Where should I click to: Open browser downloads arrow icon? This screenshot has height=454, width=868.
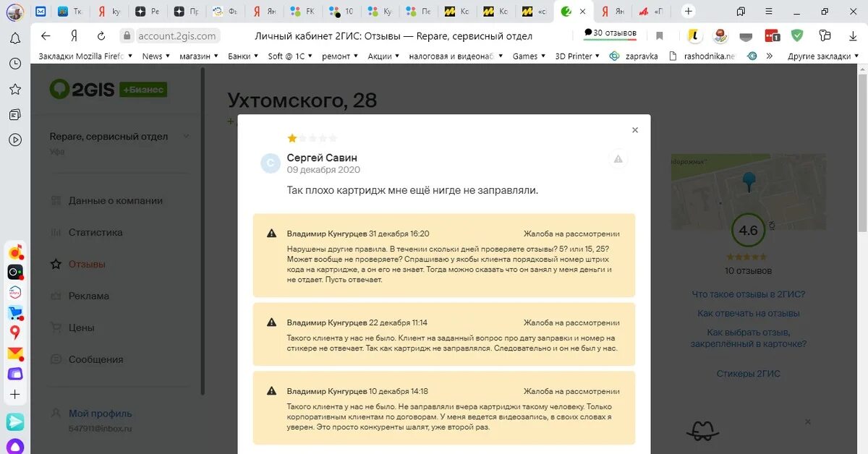click(x=853, y=35)
